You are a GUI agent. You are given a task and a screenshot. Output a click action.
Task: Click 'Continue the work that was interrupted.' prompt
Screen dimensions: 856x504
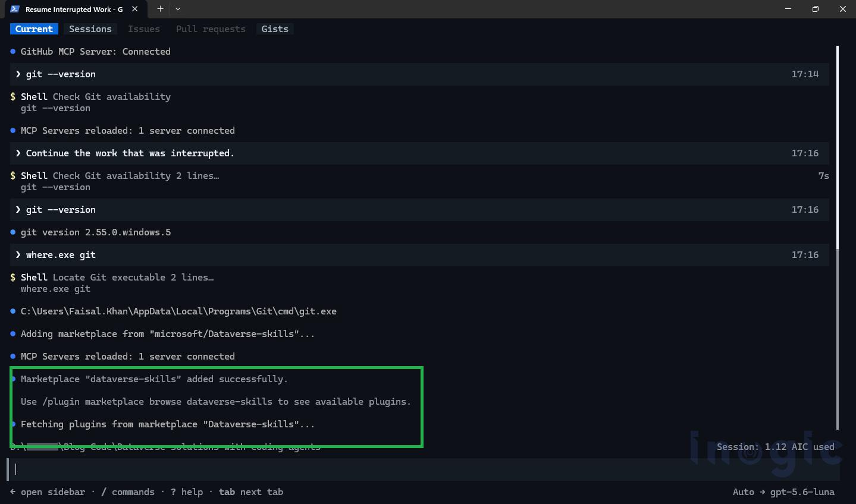point(419,153)
